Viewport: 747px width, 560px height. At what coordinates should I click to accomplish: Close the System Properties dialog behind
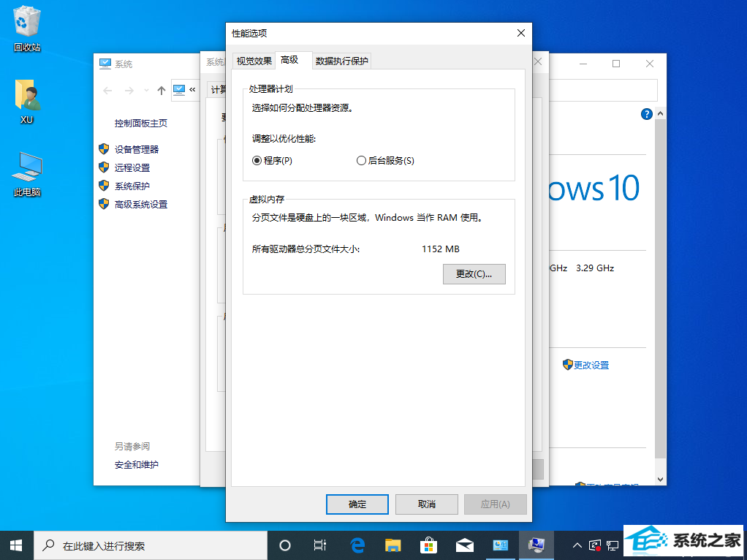pyautogui.click(x=538, y=61)
